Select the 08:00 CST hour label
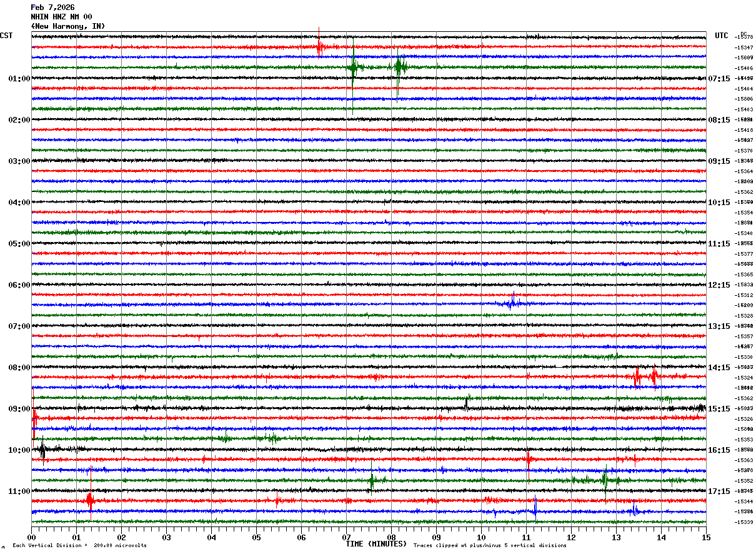 [x=19, y=368]
